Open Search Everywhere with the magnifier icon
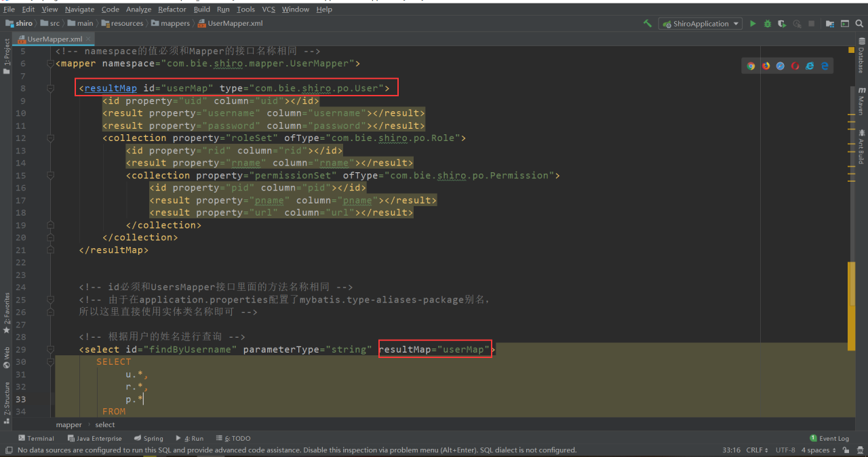Screen dimensions: 868x457 (x=859, y=23)
